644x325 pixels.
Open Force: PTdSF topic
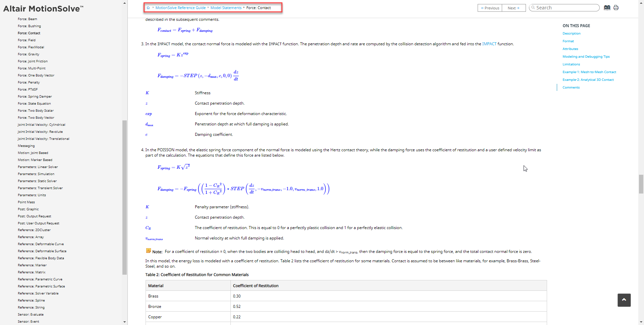[x=28, y=90]
